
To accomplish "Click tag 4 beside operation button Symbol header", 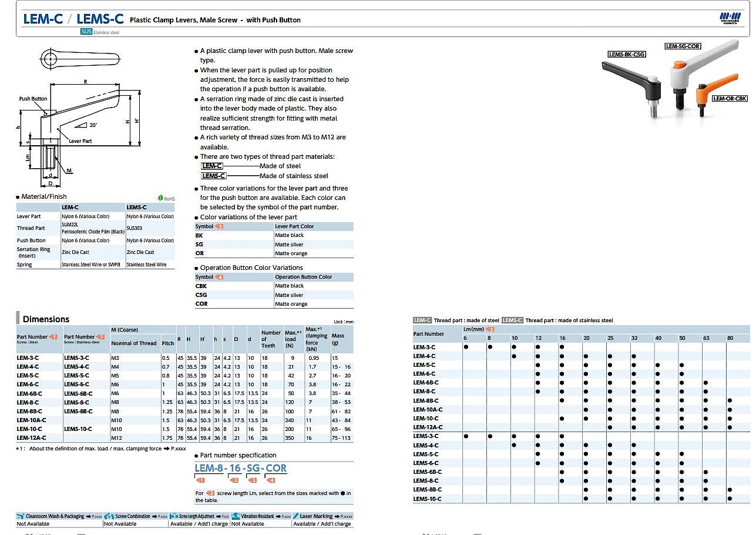I will point(220,277).
